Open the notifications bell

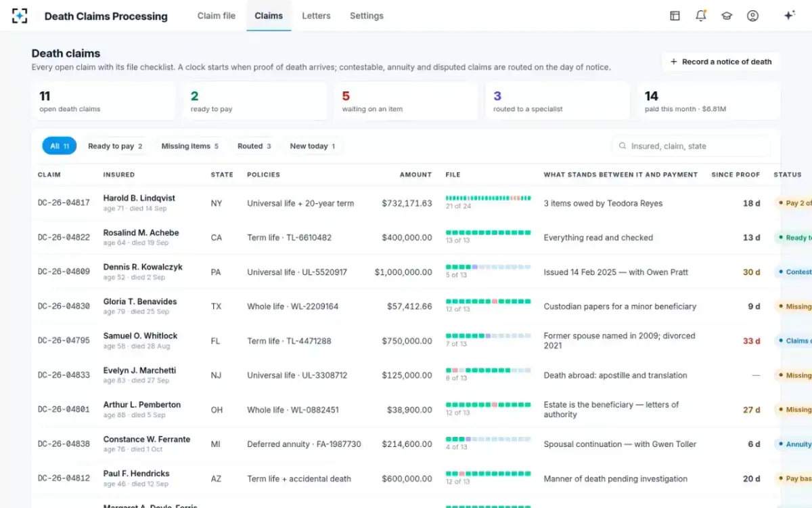pyautogui.click(x=701, y=16)
